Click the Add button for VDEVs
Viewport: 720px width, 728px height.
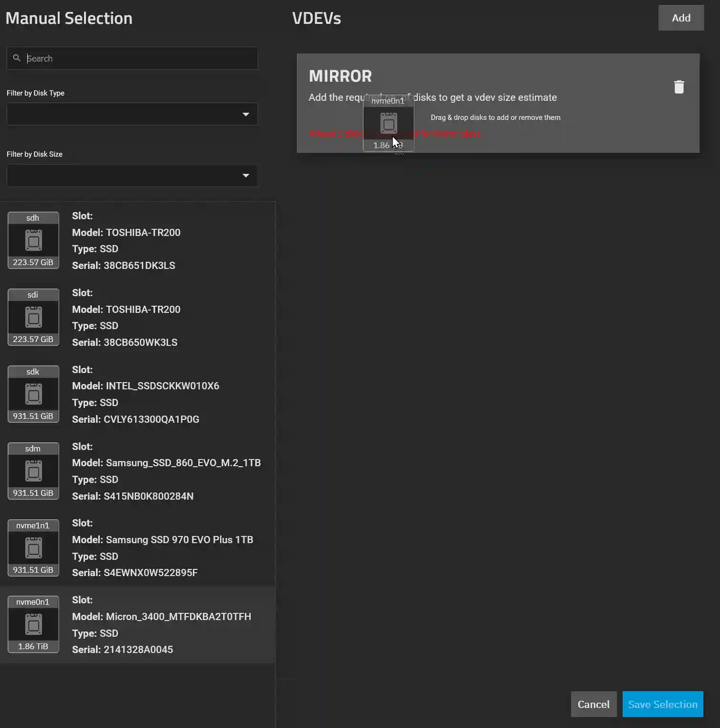(x=681, y=18)
